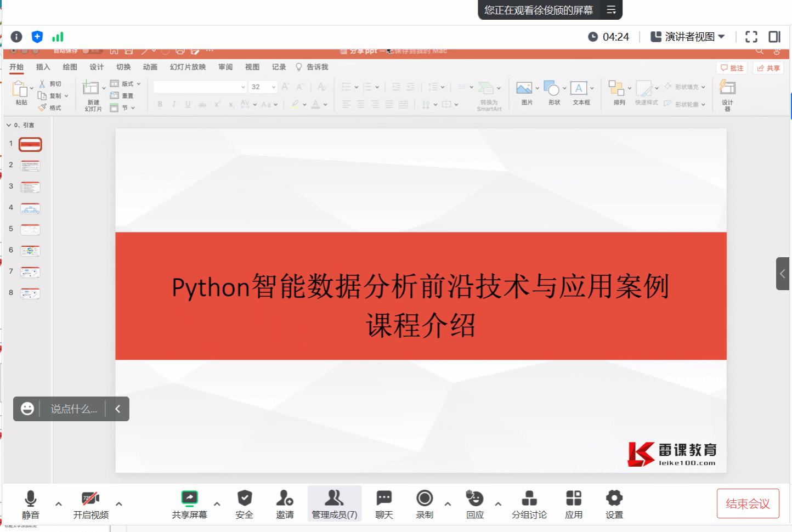Open the screen-sharing options menu icon
The height and width of the screenshot is (532, 792).
[x=612, y=10]
